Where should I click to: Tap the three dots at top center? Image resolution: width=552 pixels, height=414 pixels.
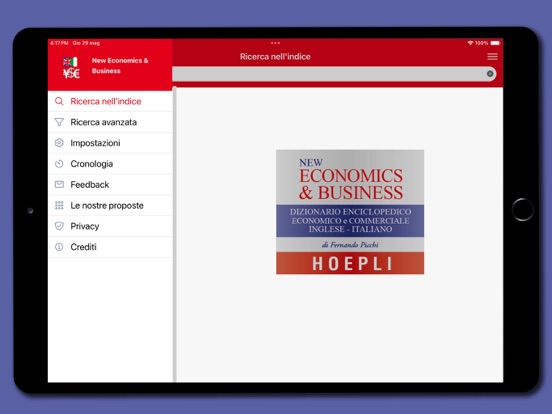pos(275,43)
